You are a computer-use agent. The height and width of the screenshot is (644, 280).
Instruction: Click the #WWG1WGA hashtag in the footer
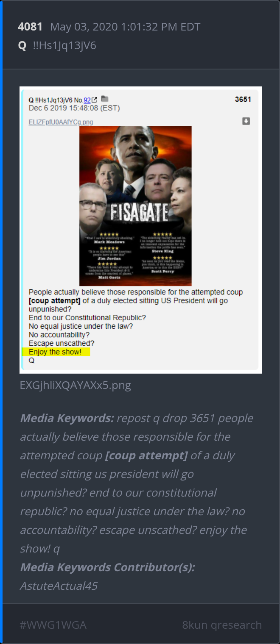pyautogui.click(x=53, y=625)
